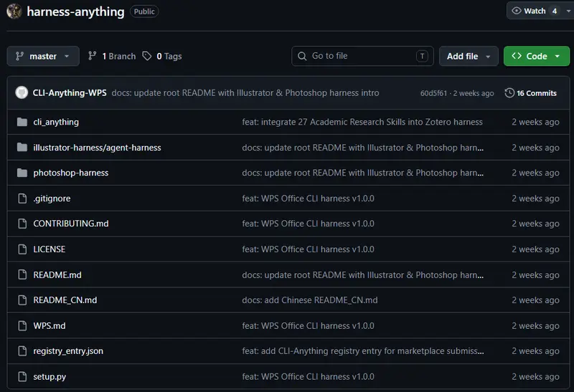574x392 pixels.
Task: Open the README.md file
Action: (x=57, y=274)
